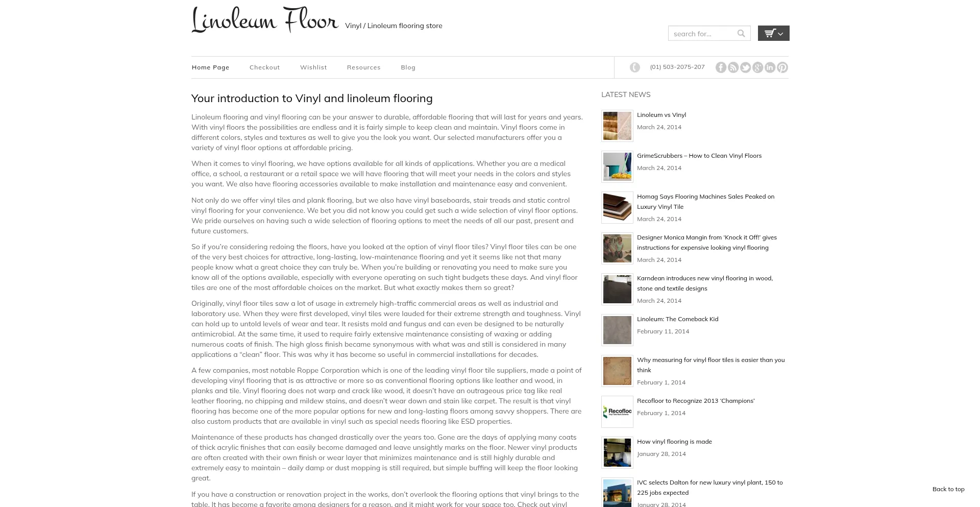The height and width of the screenshot is (507, 980).
Task: Click the date under 'How vinyl flooring is made'
Action: pos(661,454)
